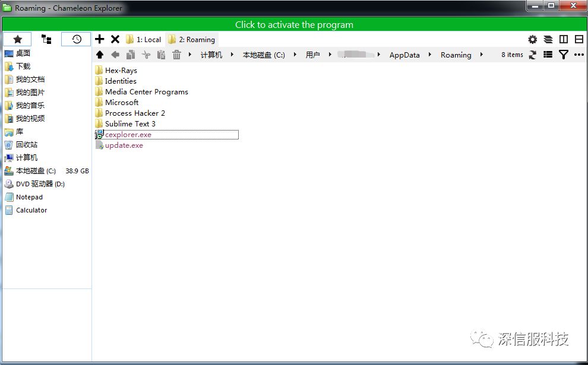Switch to the 1: Local tab
Screen dimensions: 588x365
[x=144, y=39]
